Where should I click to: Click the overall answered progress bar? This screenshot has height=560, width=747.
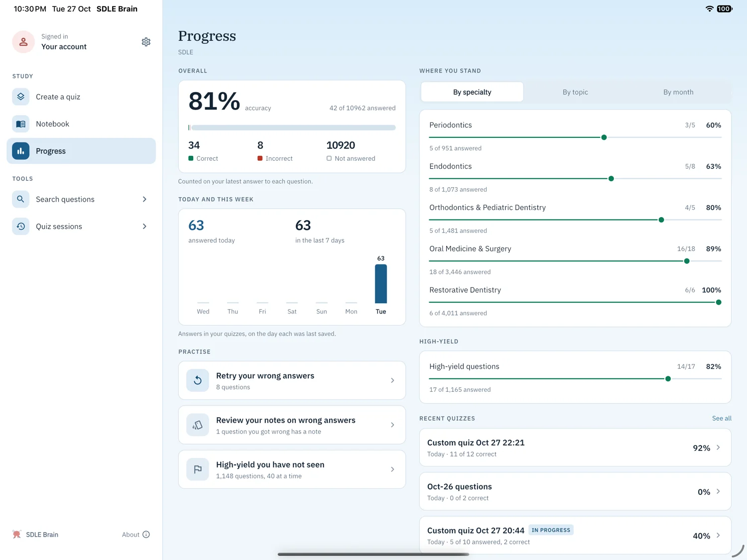(x=292, y=128)
